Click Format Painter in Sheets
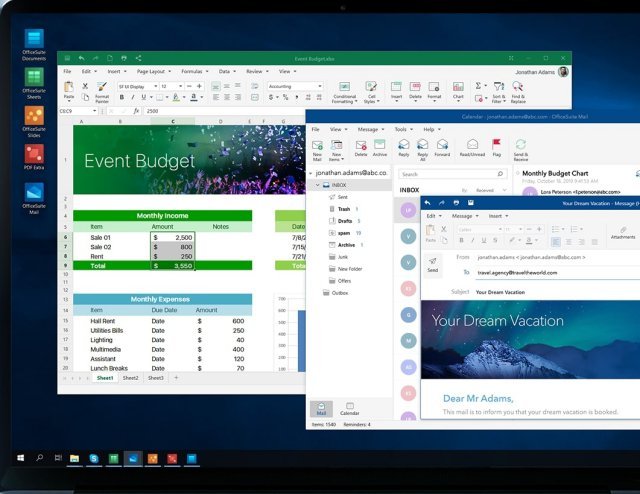640x494 pixels. (102, 92)
